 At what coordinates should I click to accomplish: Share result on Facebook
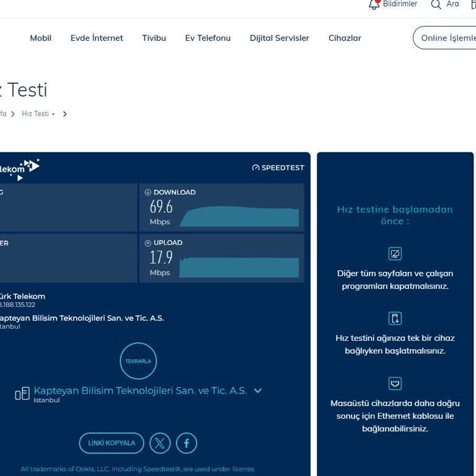[x=187, y=443]
